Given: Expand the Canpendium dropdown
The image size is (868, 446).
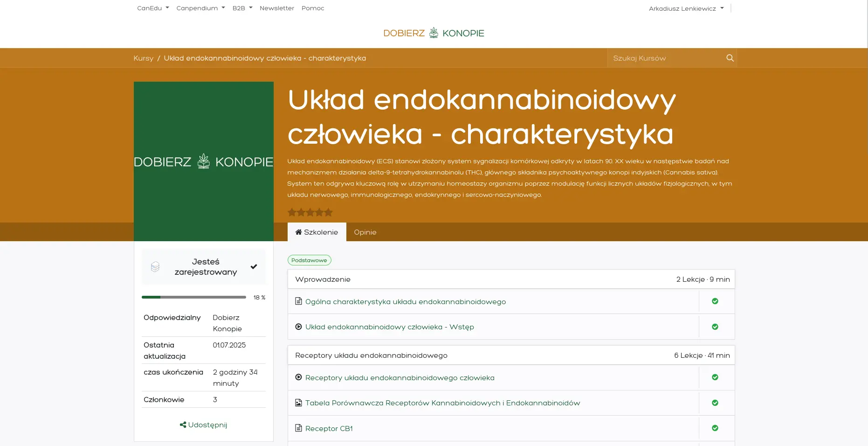Looking at the screenshot, I should 200,8.
